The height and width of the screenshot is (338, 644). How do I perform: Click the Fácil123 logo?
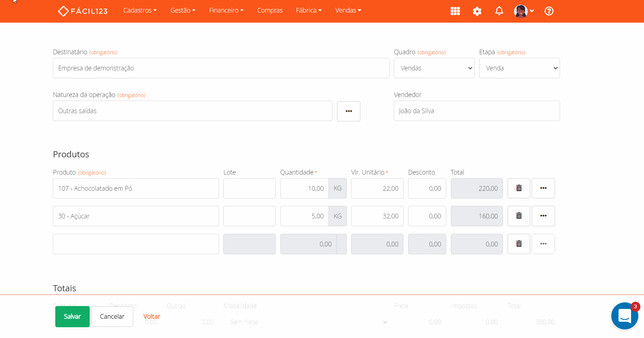(x=83, y=11)
